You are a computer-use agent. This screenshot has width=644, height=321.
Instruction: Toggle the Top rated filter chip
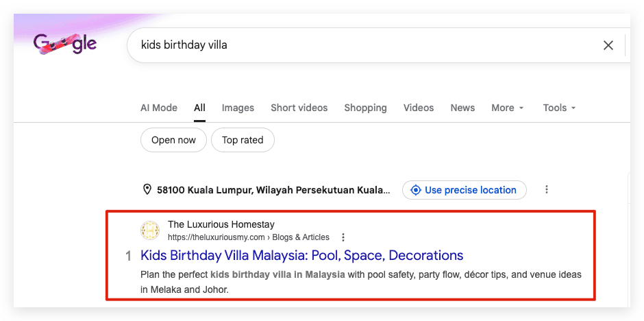(243, 140)
